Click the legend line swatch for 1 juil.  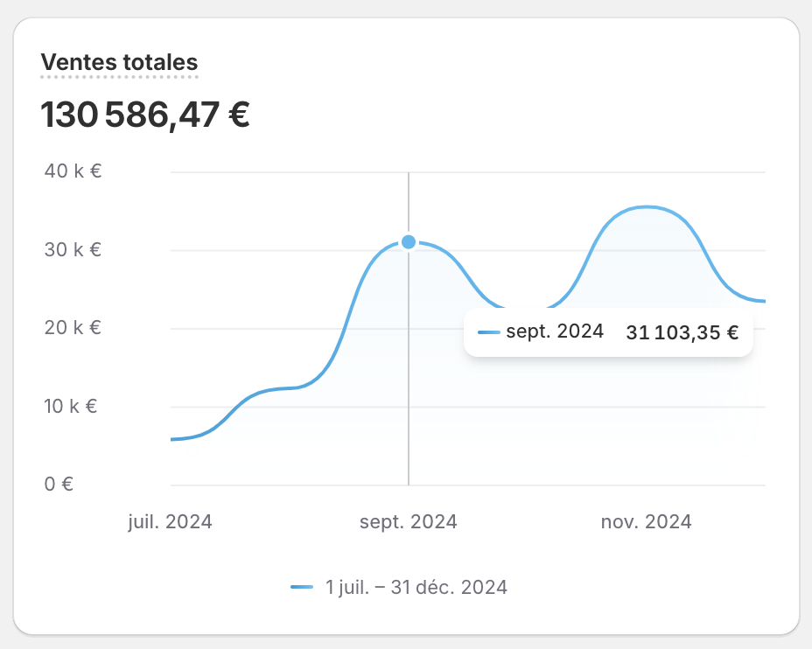[x=302, y=587]
